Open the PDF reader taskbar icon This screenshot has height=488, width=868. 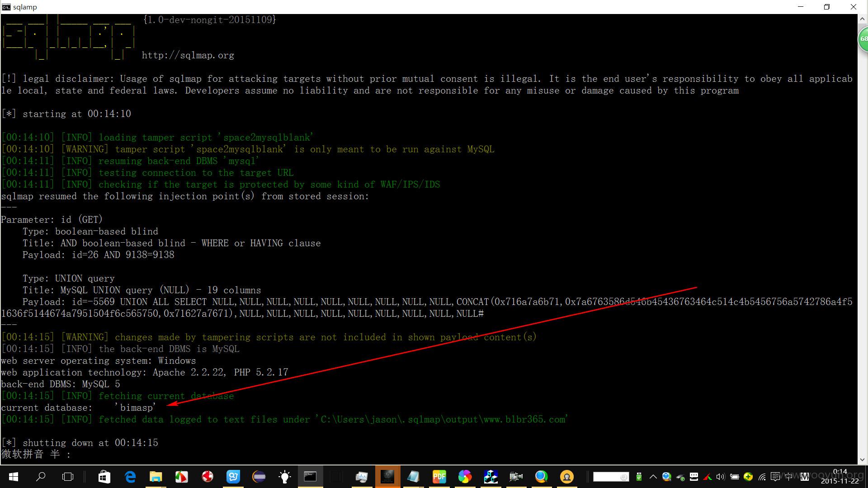click(439, 477)
